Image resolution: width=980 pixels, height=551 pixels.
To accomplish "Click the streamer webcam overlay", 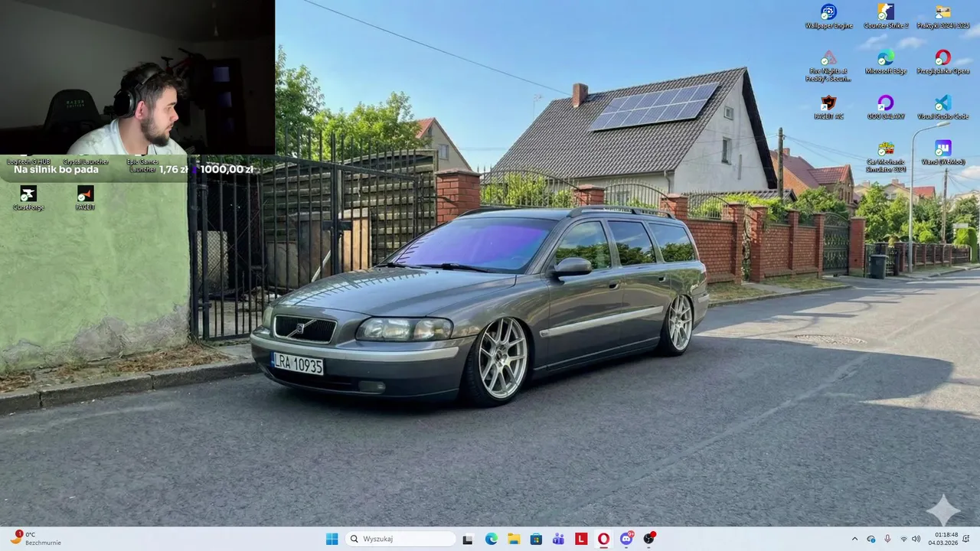I will coord(137,77).
